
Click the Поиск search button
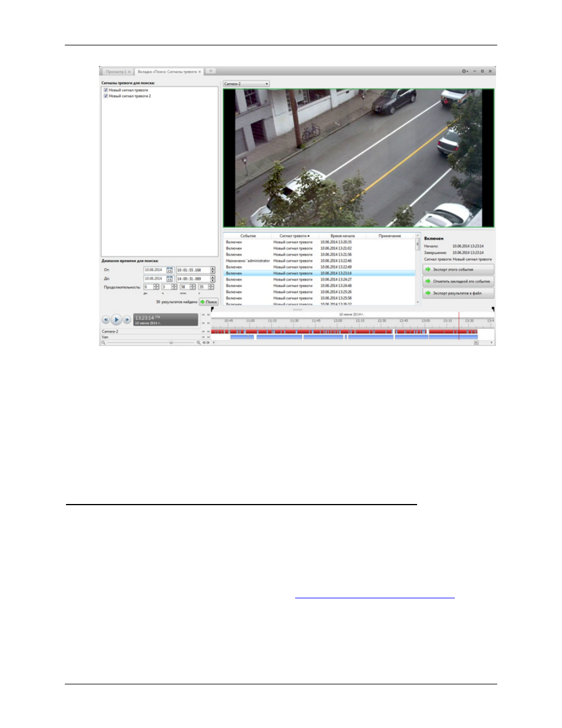pyautogui.click(x=209, y=302)
